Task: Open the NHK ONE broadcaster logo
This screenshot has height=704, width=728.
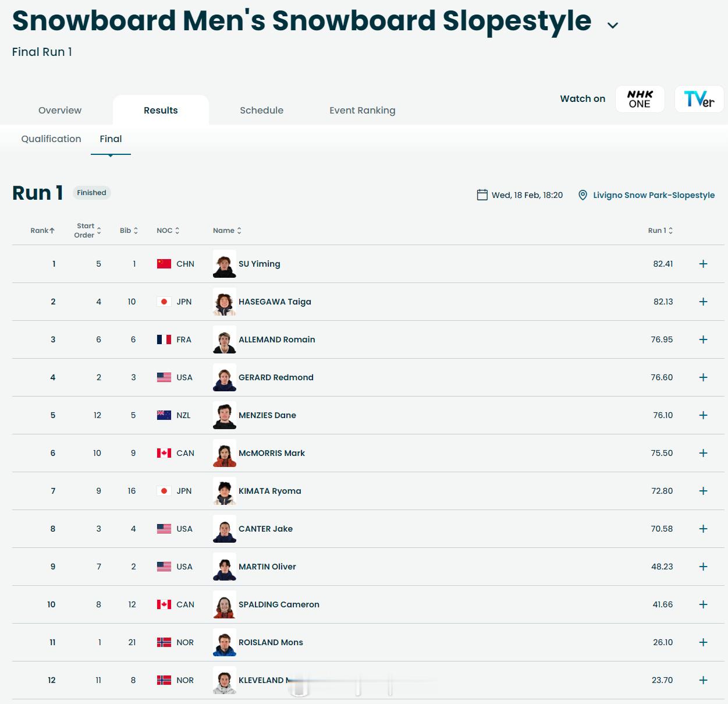Action: (640, 99)
